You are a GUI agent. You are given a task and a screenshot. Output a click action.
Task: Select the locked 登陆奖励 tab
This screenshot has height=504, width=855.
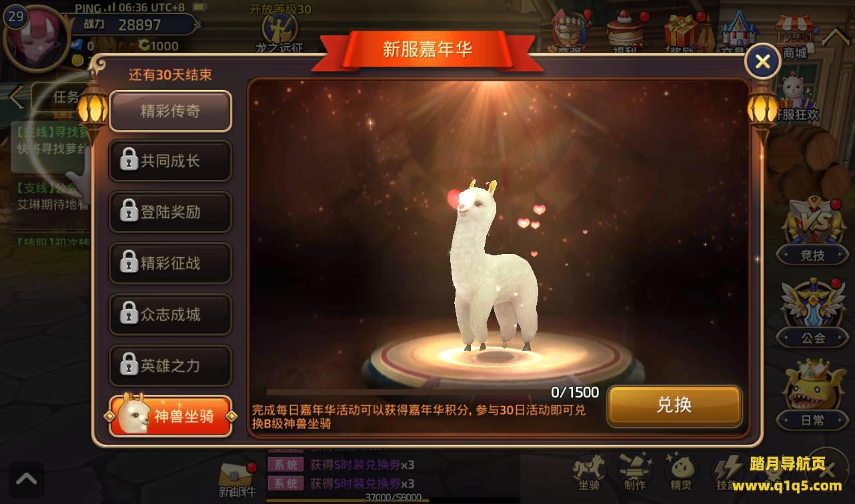pyautogui.click(x=171, y=212)
